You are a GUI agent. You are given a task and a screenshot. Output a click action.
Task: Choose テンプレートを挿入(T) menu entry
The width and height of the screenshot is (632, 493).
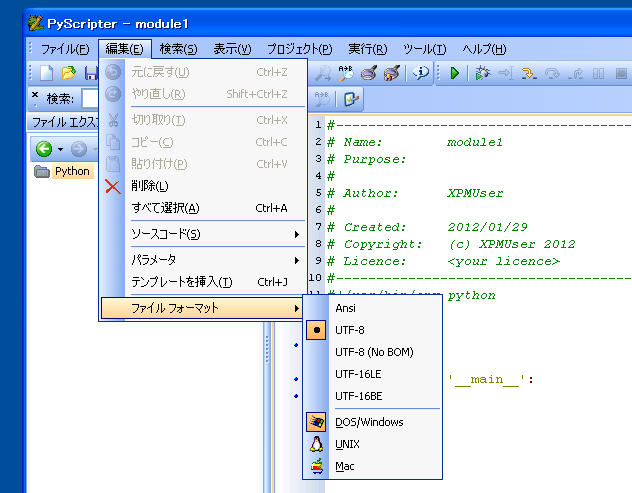[x=204, y=282]
